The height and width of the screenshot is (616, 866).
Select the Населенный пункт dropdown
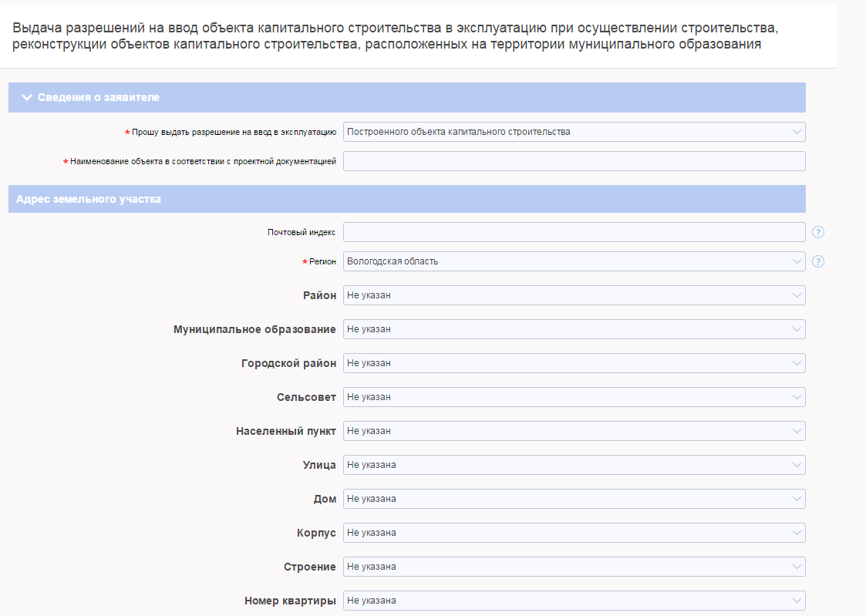click(x=574, y=431)
